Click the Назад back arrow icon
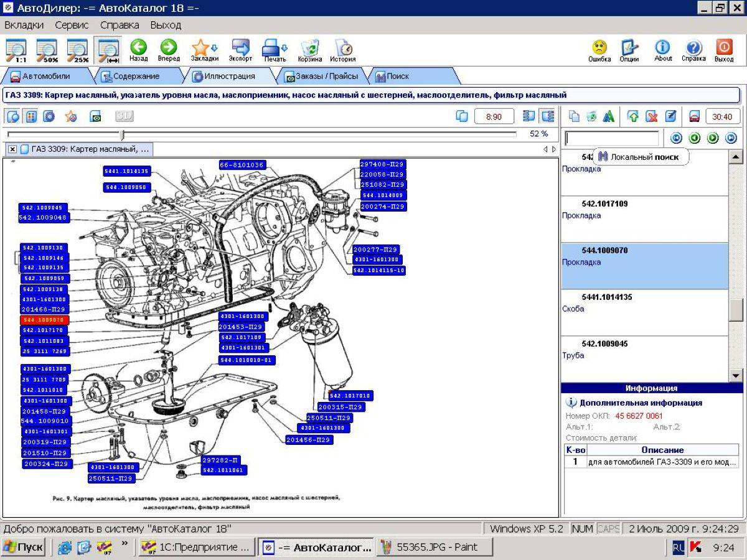The width and height of the screenshot is (747, 560). (138, 50)
